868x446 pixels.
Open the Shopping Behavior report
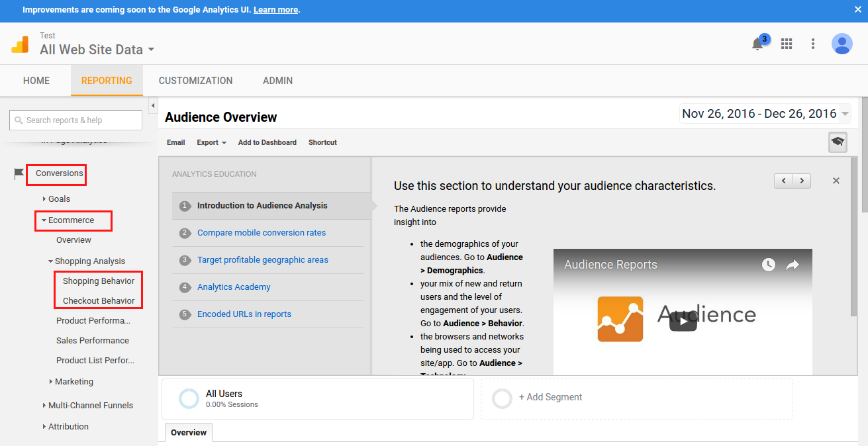99,281
